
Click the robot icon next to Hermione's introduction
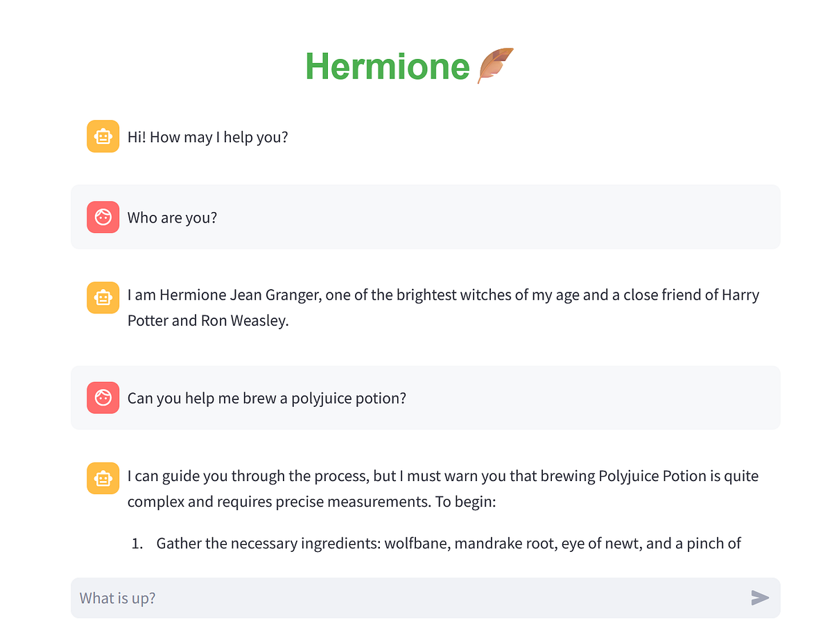(x=103, y=297)
